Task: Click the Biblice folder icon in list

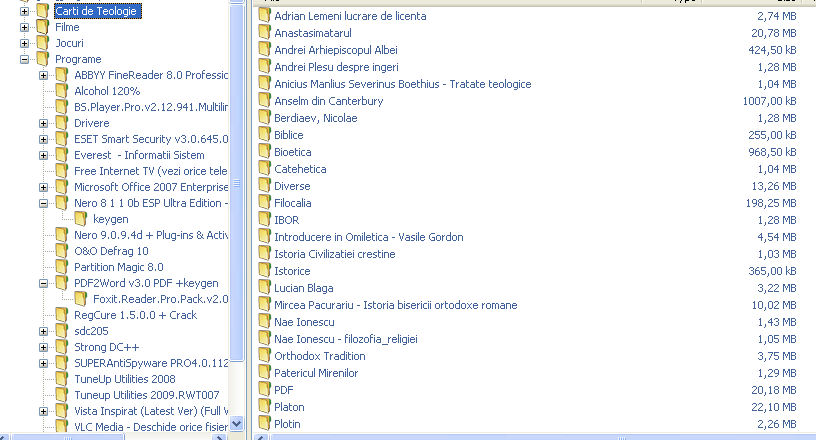Action: pos(264,135)
